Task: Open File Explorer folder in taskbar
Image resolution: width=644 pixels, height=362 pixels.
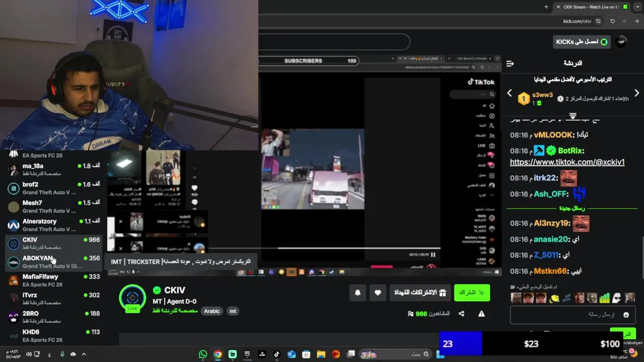Action: [321, 354]
